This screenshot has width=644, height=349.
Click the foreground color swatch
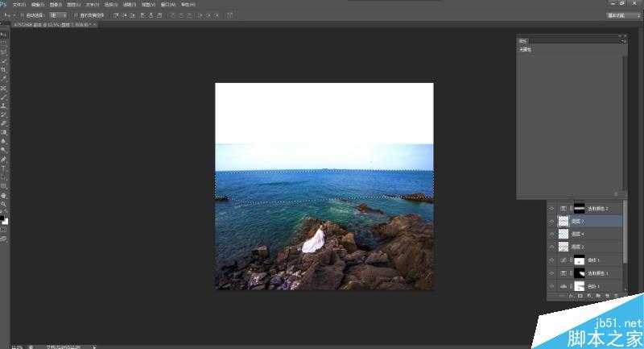tap(3, 218)
